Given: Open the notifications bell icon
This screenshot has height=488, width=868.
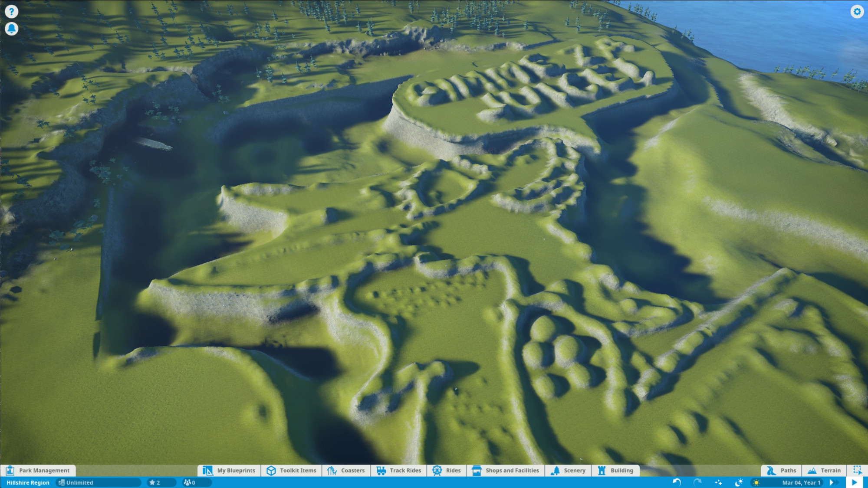Looking at the screenshot, I should (11, 29).
